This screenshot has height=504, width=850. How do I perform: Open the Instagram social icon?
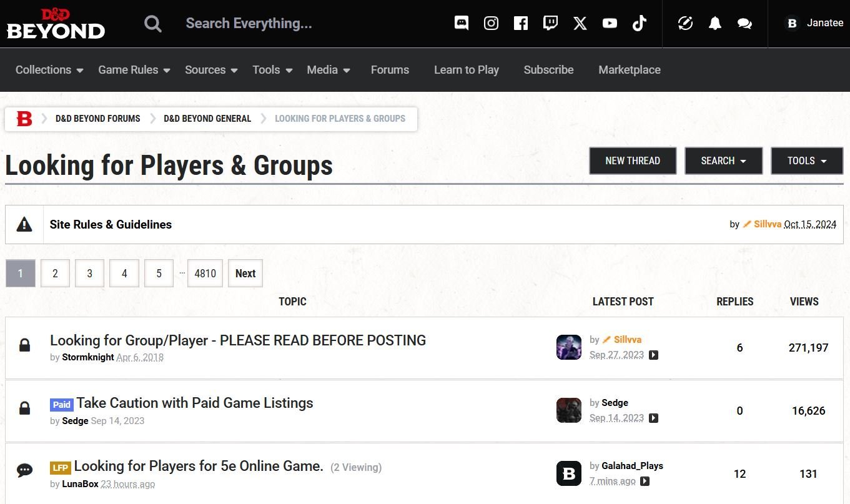[x=492, y=24]
